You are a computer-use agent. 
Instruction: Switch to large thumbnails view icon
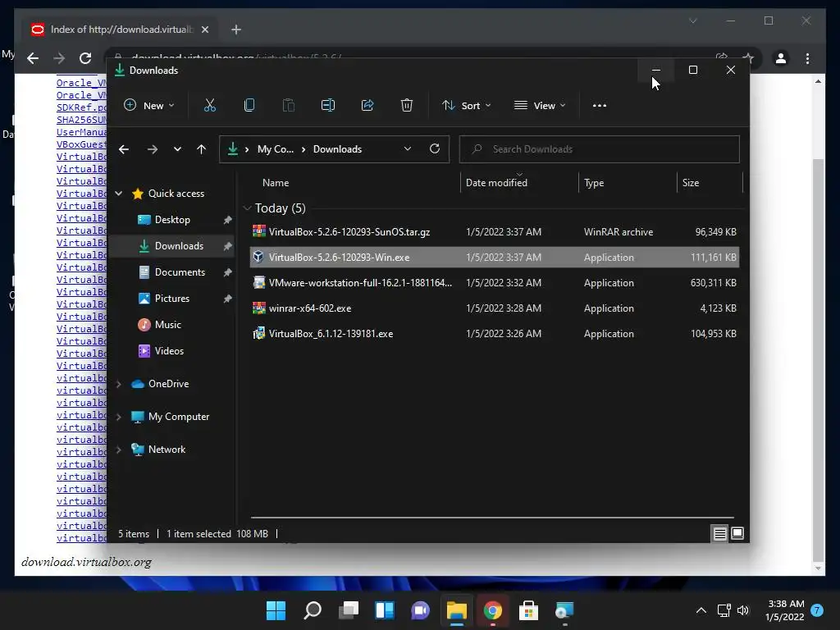tap(737, 533)
